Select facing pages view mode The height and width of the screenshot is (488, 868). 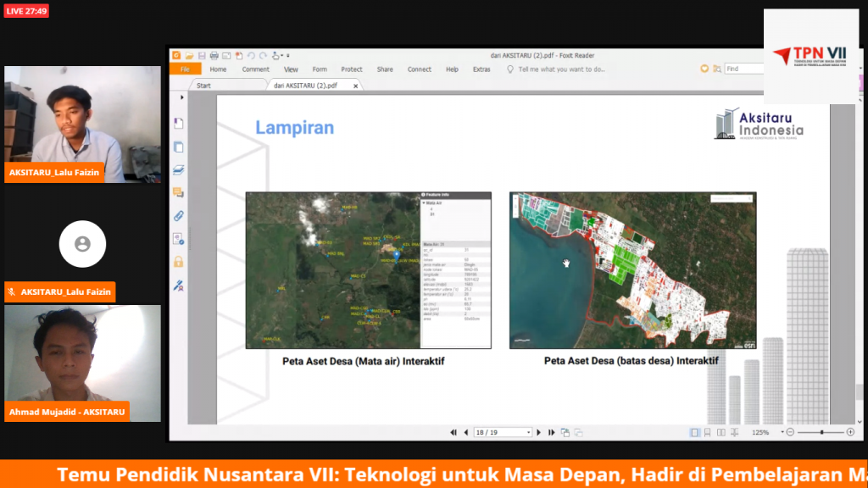[721, 433]
